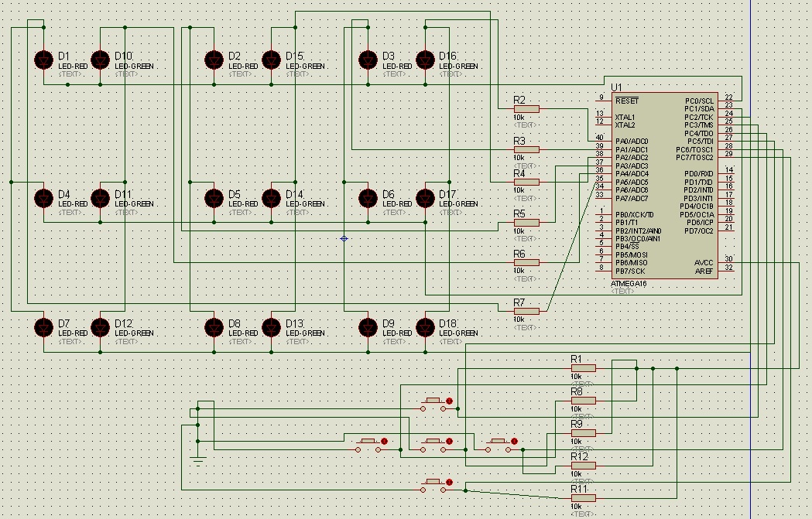The image size is (812, 519).
Task: Click LED-GREEN label beside D14
Action: click(305, 204)
